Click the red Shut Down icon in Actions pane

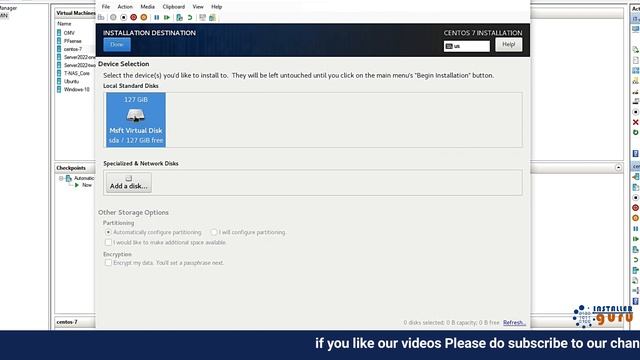point(636,208)
